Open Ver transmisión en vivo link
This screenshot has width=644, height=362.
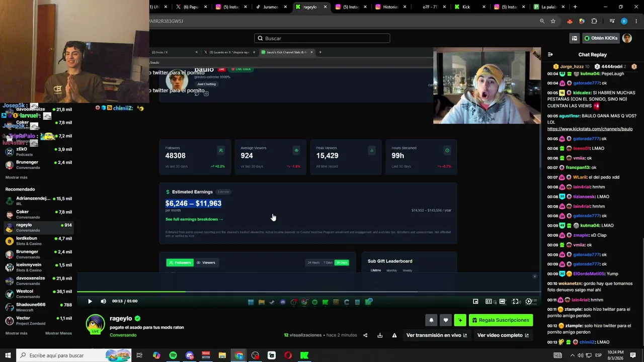click(x=437, y=335)
